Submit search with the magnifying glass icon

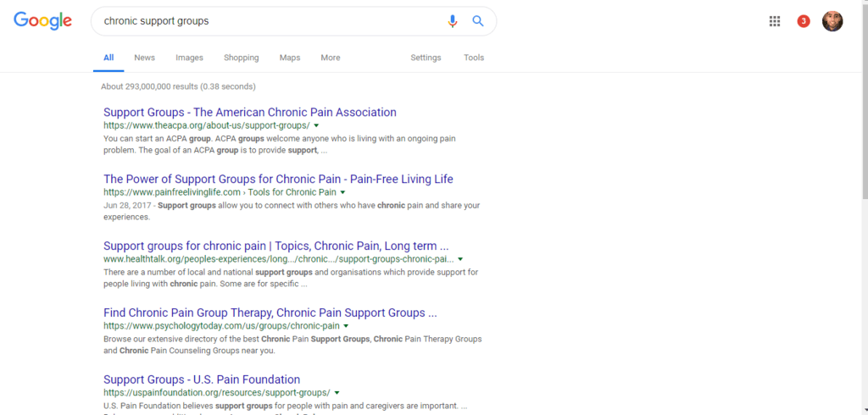478,21
